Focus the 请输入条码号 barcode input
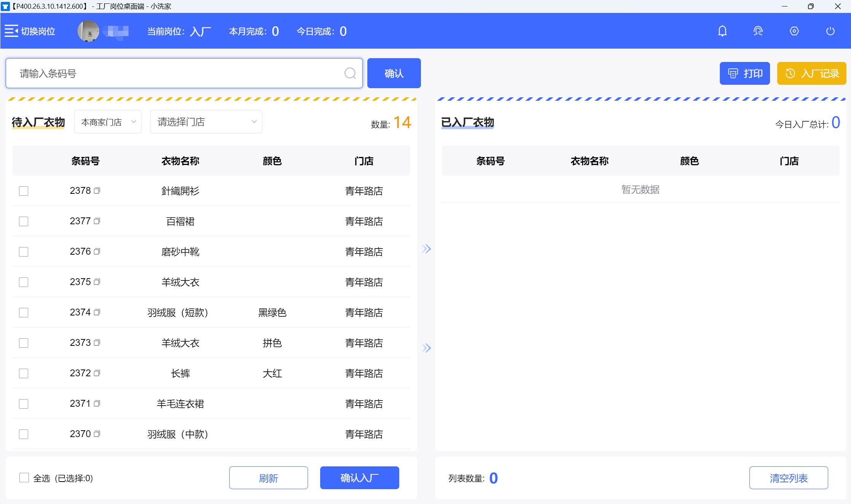This screenshot has height=504, width=851. click(179, 73)
